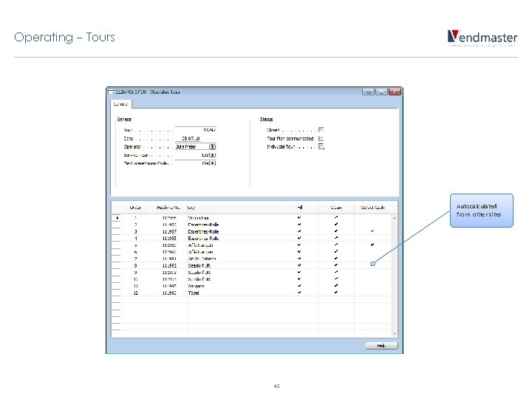The height and width of the screenshot is (399, 532).
Task: Click the order number 12 cell
Action: click(x=135, y=293)
